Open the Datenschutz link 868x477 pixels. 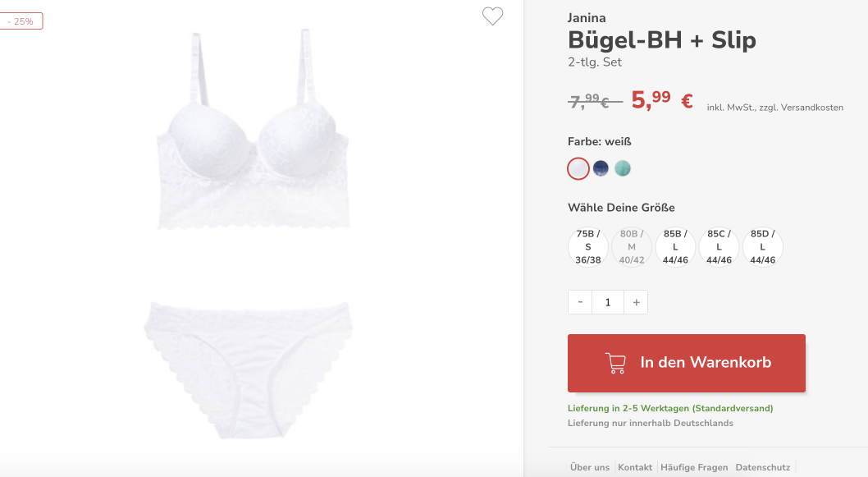(x=763, y=467)
